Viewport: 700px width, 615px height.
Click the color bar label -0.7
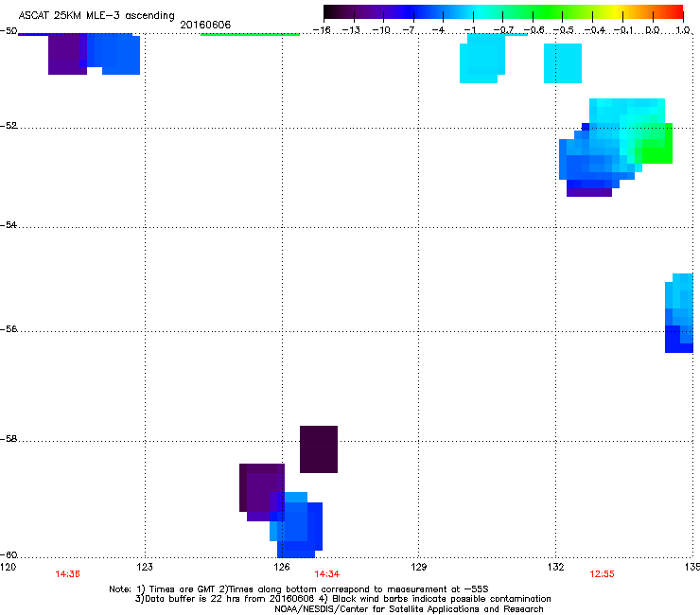tap(503, 30)
